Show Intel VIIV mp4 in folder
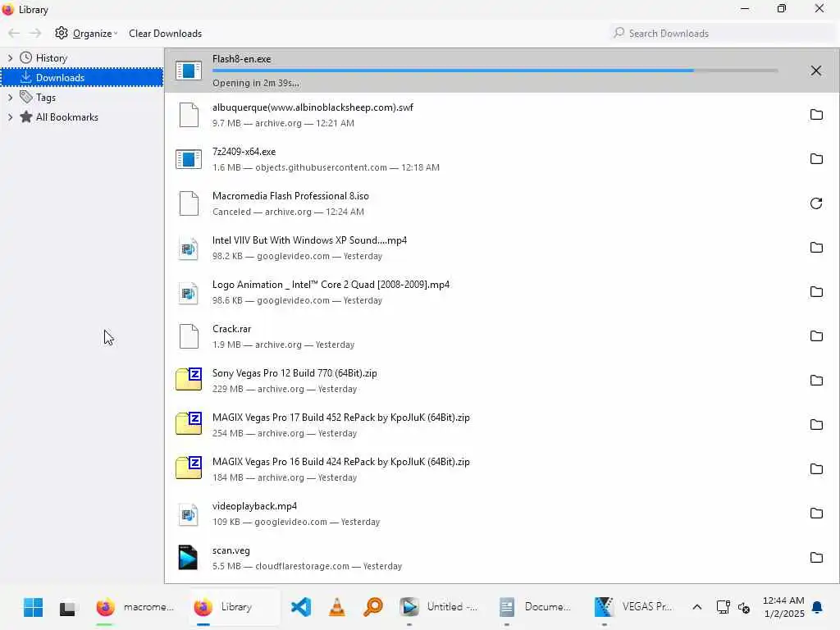840x630 pixels. point(816,248)
